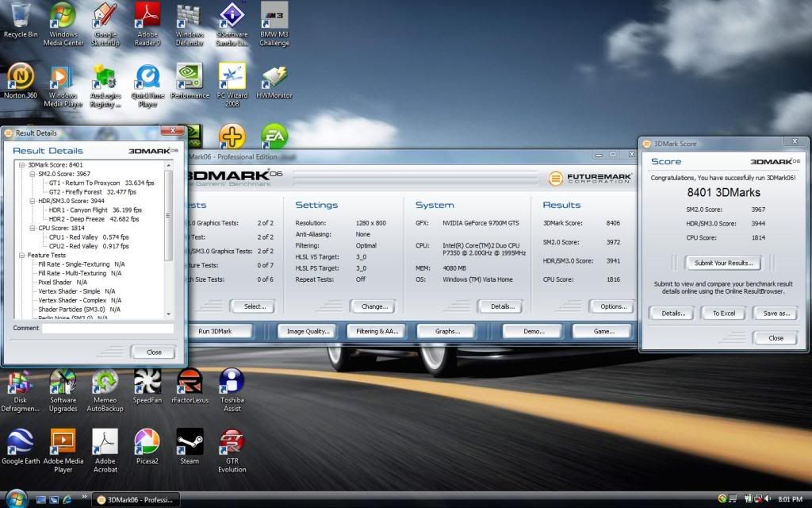Open Filtering & AA... settings
Image resolution: width=812 pixels, height=508 pixels.
click(x=377, y=331)
